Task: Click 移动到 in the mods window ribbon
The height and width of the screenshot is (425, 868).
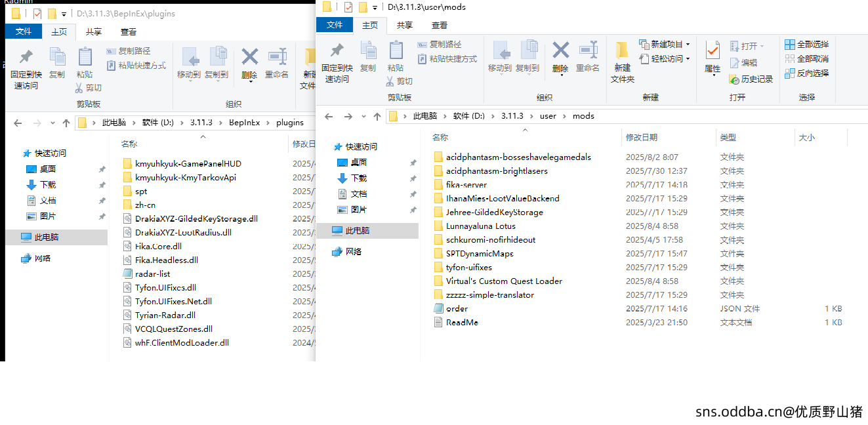Action: click(x=499, y=56)
